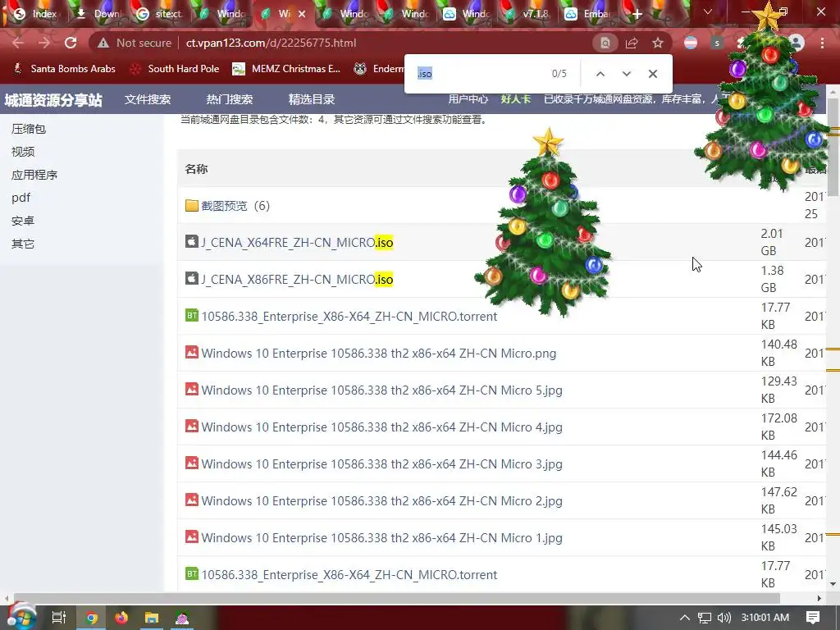The height and width of the screenshot is (630, 840).
Task: Open Task View on the taskbar
Action: click(x=59, y=618)
